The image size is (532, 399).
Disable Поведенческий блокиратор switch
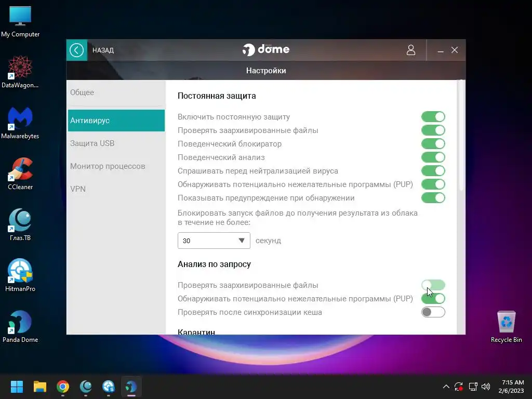(x=433, y=144)
